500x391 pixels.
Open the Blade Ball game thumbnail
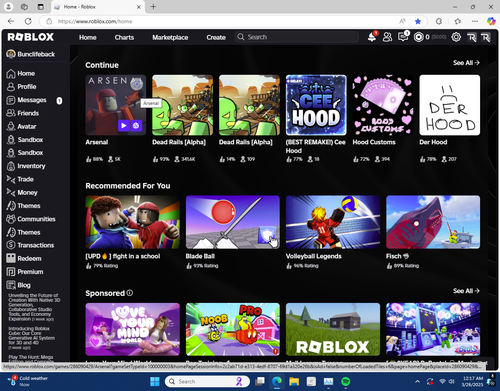coord(233,222)
